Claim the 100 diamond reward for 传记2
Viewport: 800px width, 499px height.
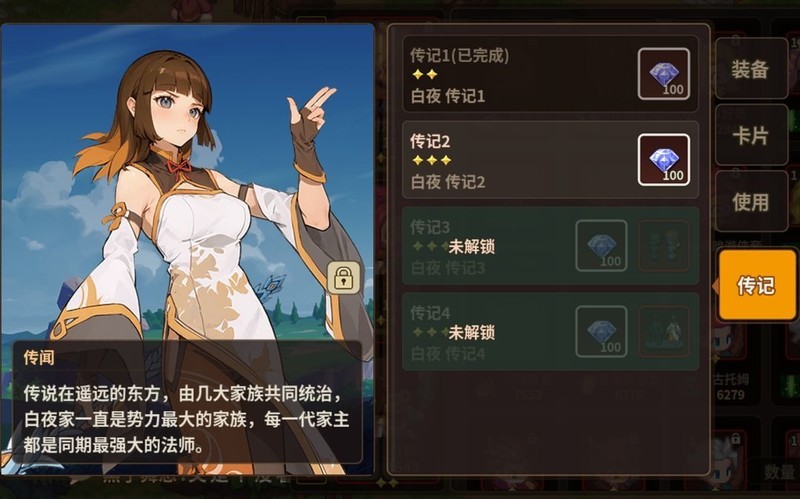tap(663, 160)
